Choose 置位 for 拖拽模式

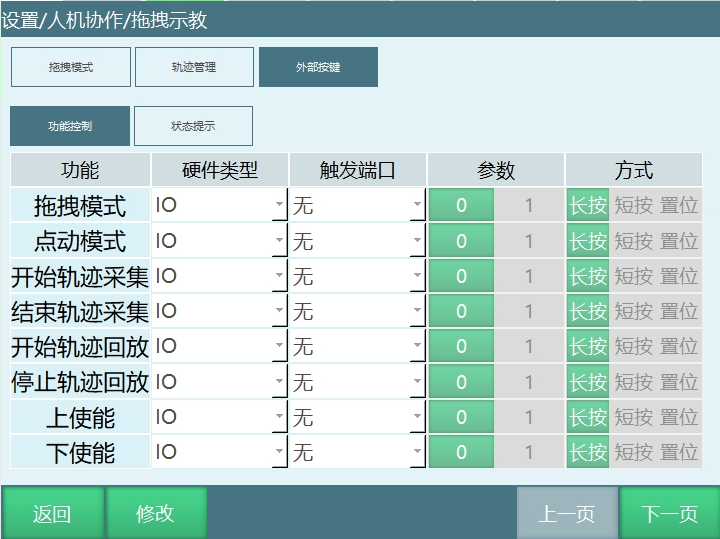point(679,205)
